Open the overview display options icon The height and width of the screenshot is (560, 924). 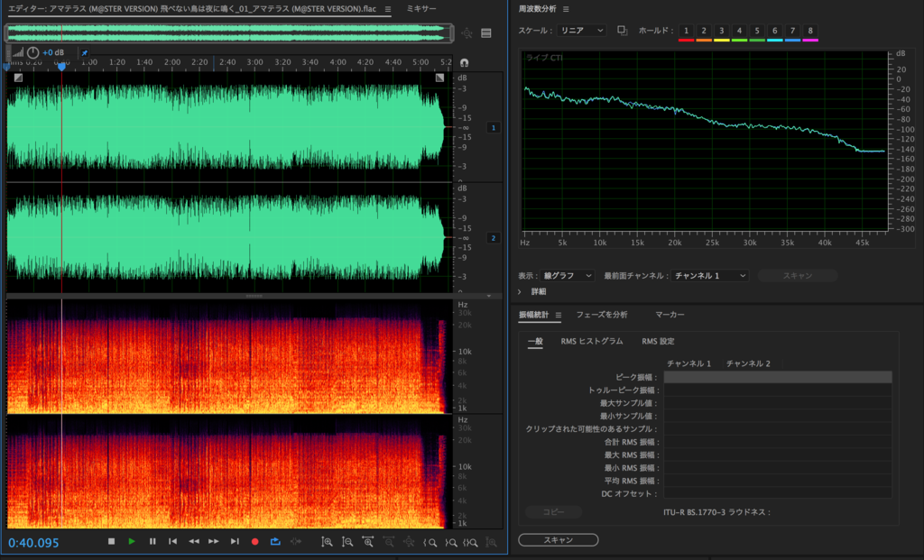486,33
